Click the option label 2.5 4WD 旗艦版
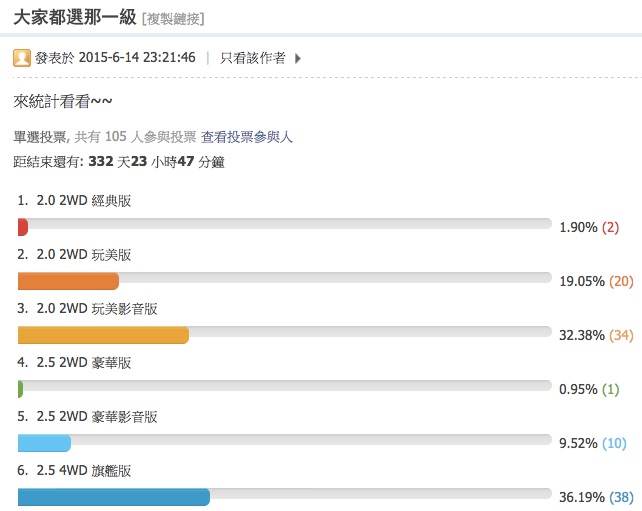Viewport: 642px width, 511px height. (84, 470)
